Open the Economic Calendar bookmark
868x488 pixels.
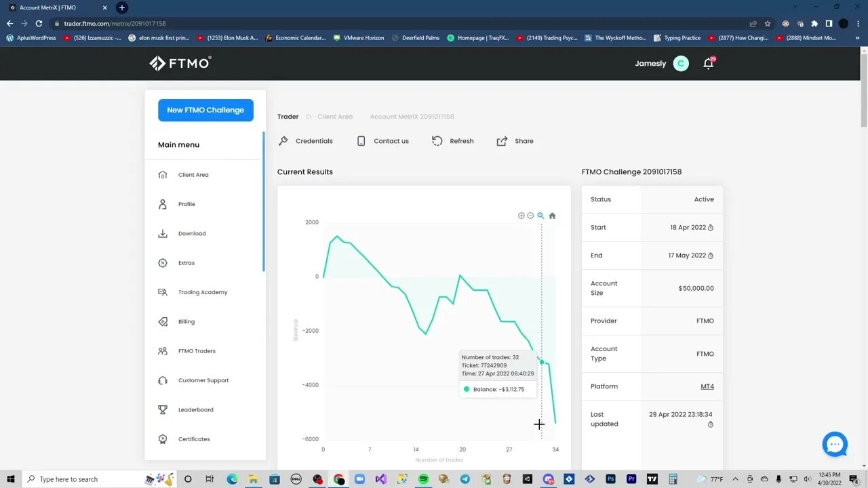coord(296,38)
